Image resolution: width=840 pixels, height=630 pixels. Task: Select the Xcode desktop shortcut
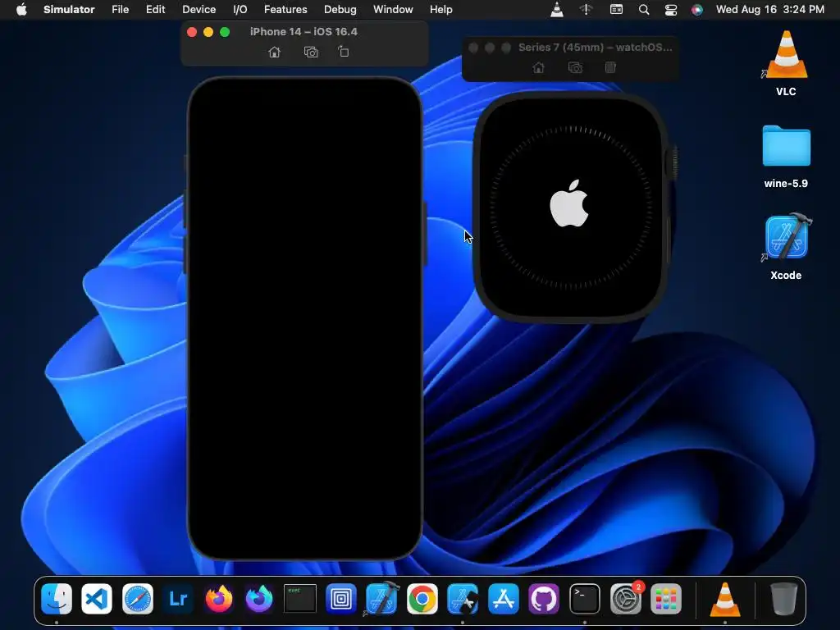pos(786,246)
